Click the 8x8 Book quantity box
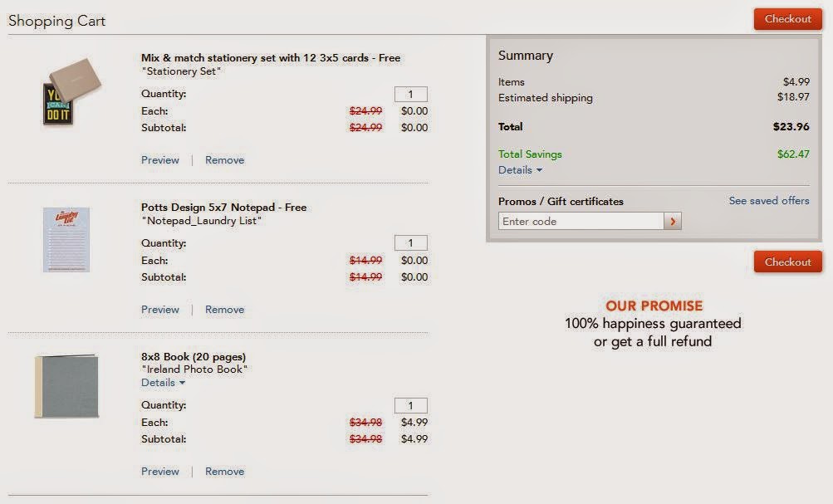Image resolution: width=833 pixels, height=504 pixels. (410, 405)
